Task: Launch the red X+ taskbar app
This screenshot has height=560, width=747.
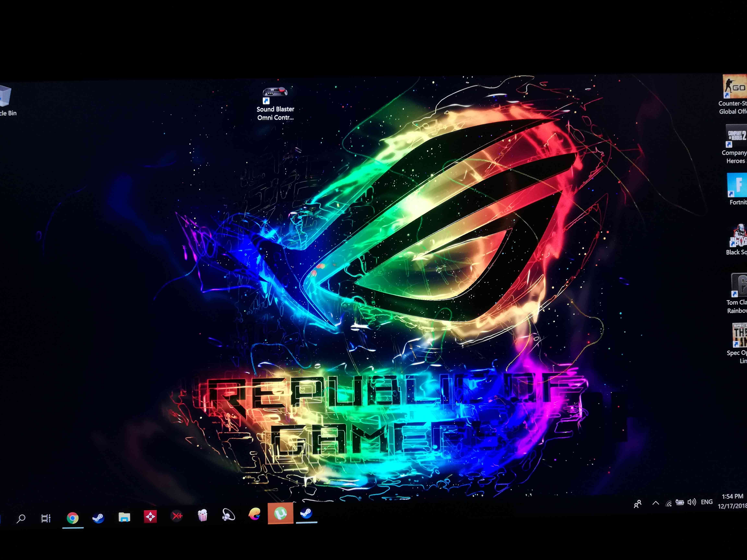Action: click(177, 516)
